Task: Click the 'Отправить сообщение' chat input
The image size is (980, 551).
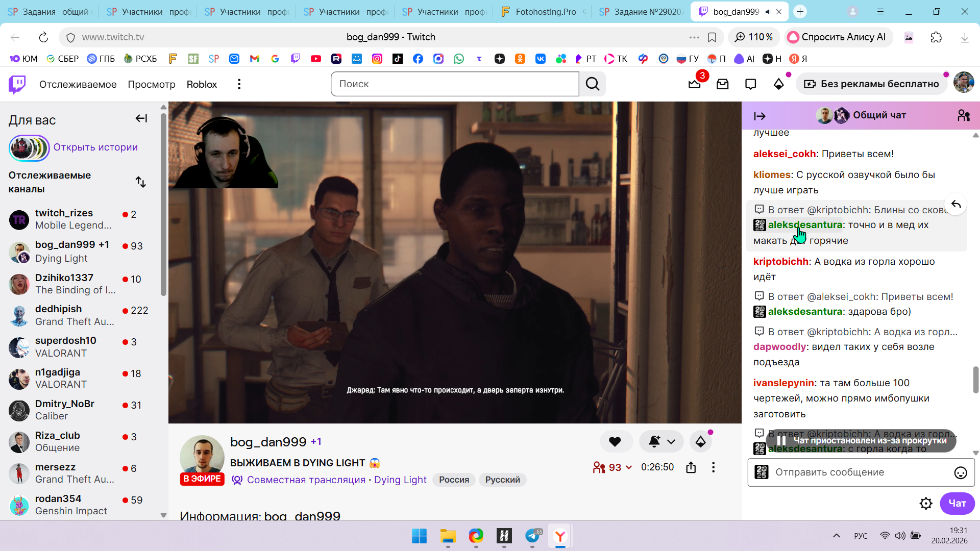Action: pos(857,472)
